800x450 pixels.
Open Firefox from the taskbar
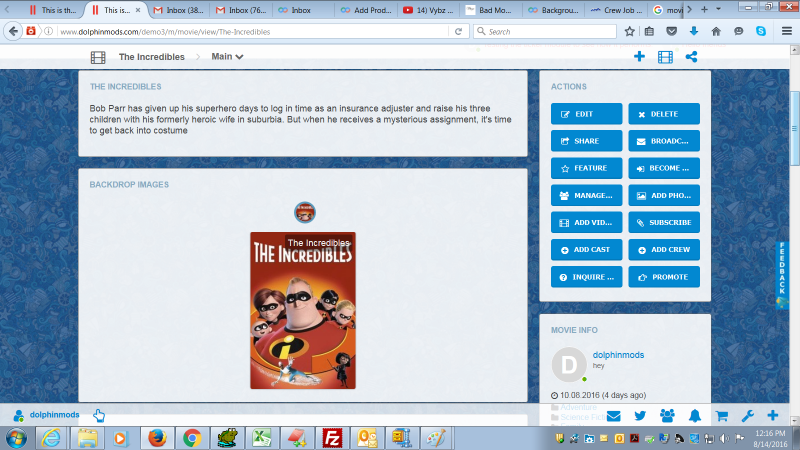tap(157, 438)
